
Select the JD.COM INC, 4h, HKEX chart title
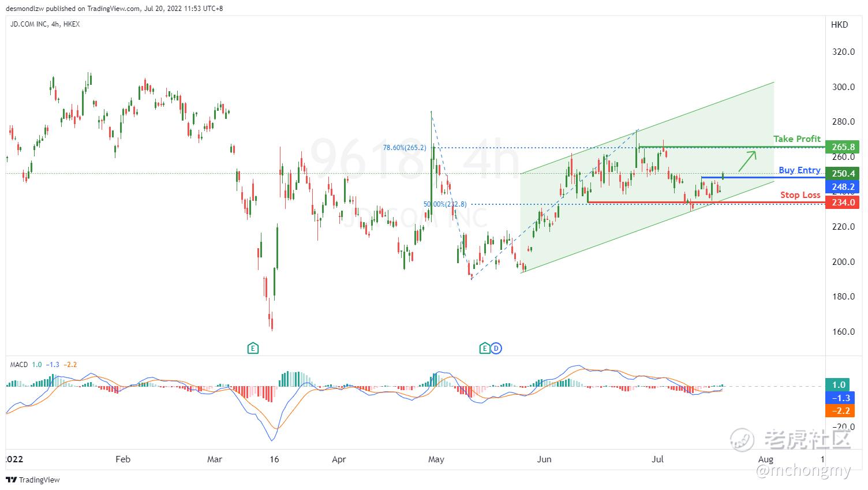point(45,24)
